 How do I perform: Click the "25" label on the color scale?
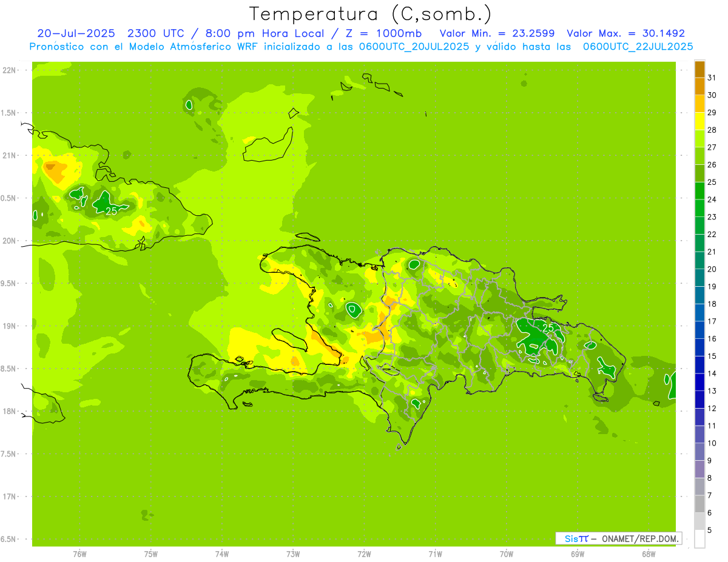[x=712, y=182]
